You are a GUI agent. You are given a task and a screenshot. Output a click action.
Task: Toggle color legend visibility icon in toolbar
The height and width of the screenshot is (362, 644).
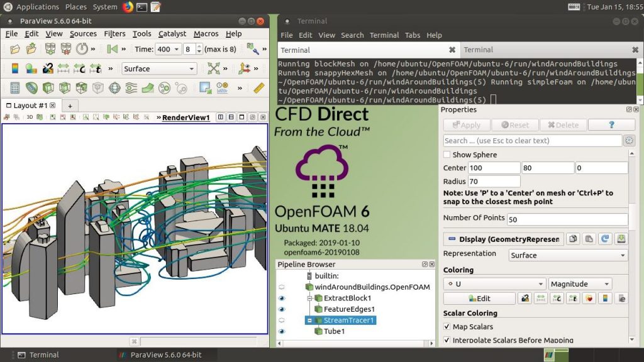(x=15, y=69)
